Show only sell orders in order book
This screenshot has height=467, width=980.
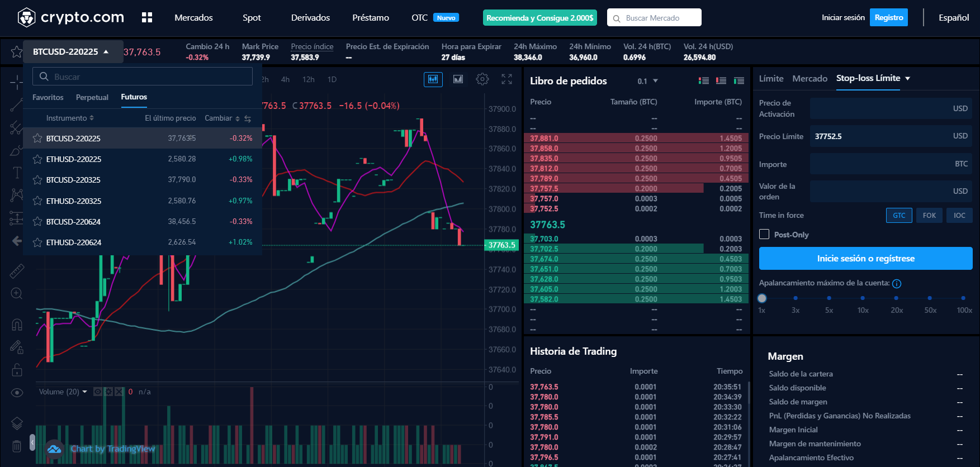coord(721,81)
